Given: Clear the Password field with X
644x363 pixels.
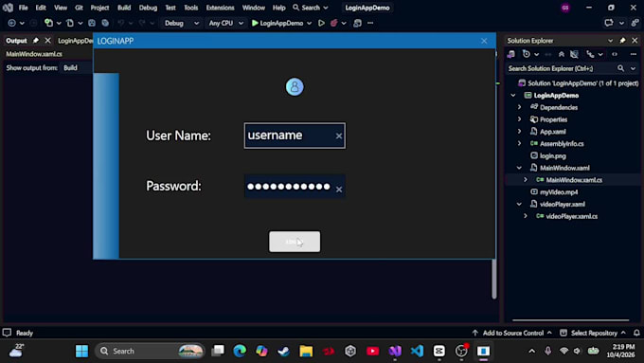Looking at the screenshot, I should coord(339,190).
